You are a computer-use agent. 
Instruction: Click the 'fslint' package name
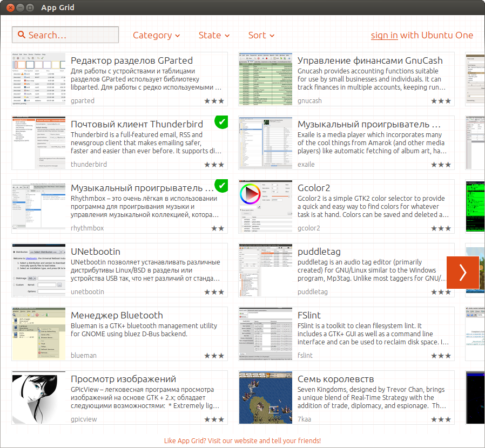(305, 356)
